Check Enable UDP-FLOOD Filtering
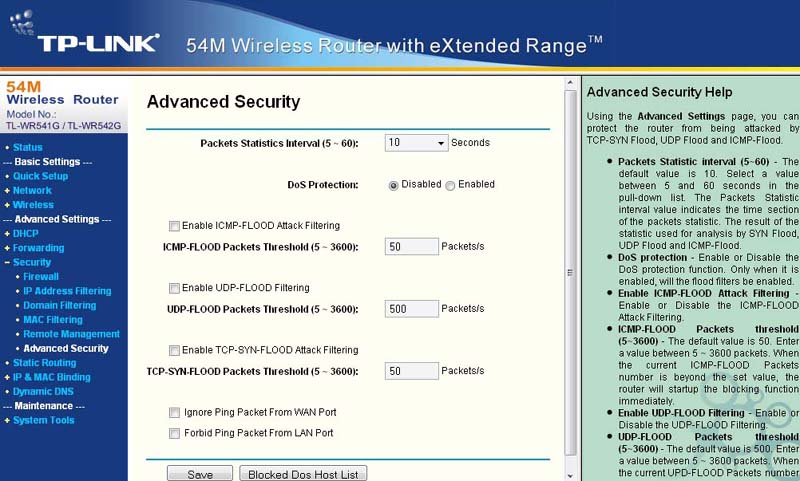Image resolution: width=800 pixels, height=481 pixels. pos(174,288)
